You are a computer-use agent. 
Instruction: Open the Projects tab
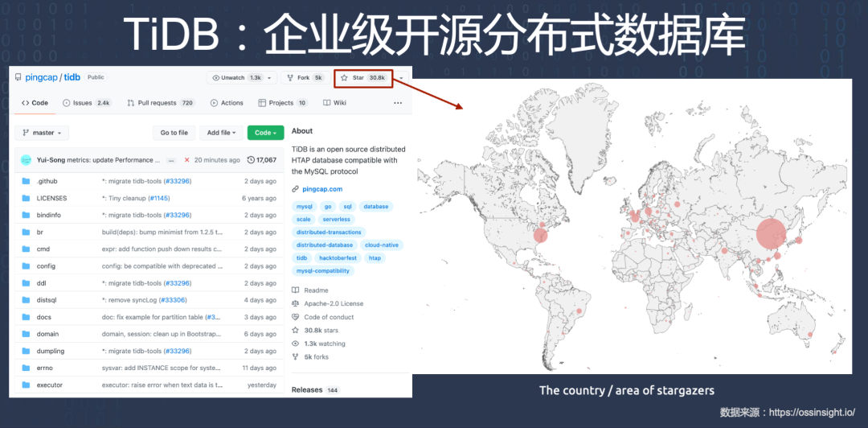(x=283, y=103)
